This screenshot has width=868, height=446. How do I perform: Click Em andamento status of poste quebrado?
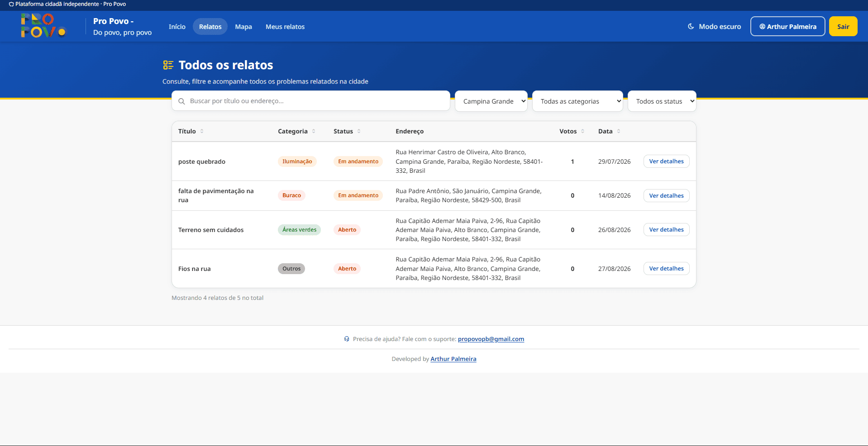[358, 161]
